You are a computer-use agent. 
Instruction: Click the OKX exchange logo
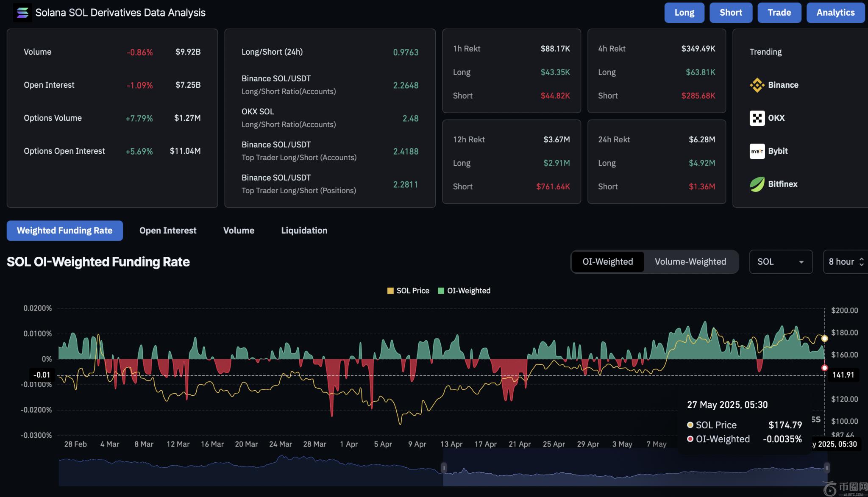(x=757, y=118)
